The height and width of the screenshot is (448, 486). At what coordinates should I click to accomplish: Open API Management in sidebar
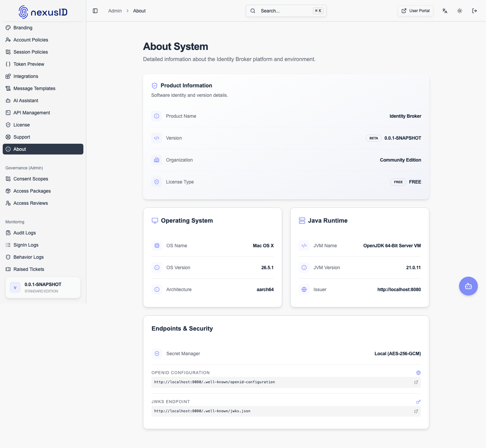coord(43,113)
